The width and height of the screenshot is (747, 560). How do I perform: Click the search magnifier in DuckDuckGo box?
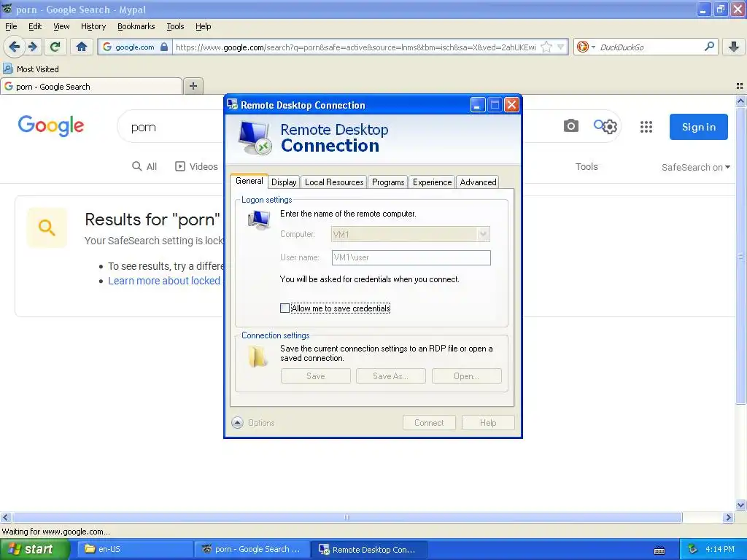(709, 46)
